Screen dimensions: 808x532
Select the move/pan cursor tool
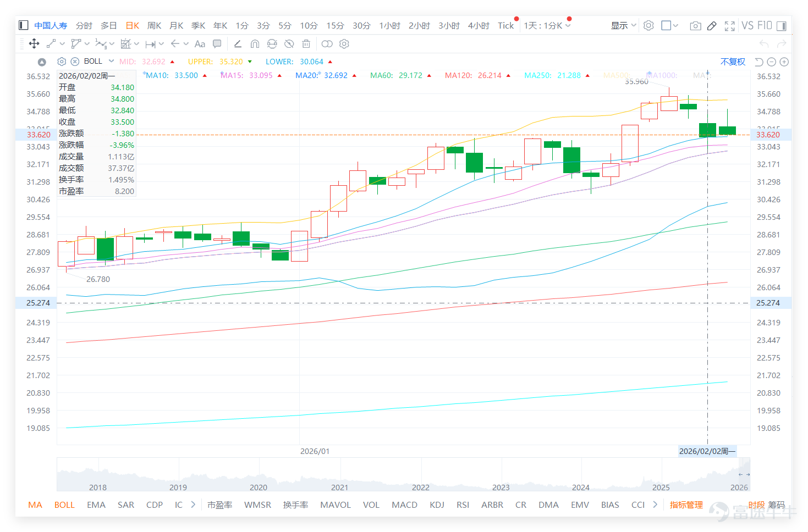(x=34, y=44)
